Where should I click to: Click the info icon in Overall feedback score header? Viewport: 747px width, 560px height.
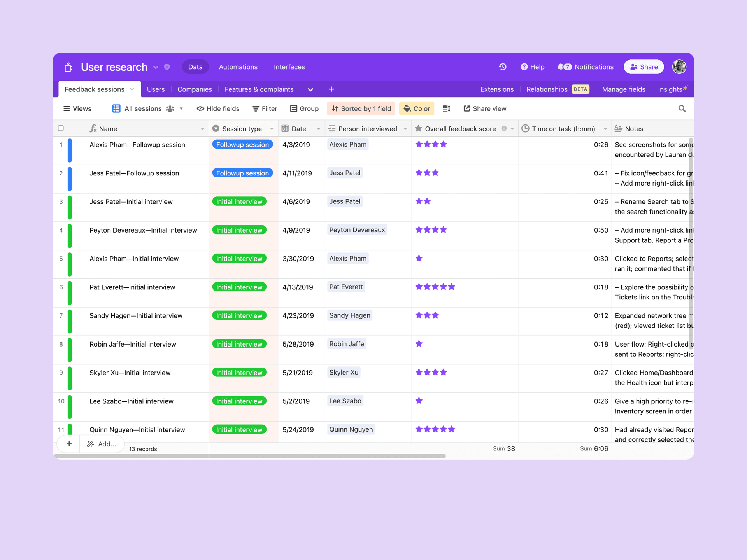504,128
